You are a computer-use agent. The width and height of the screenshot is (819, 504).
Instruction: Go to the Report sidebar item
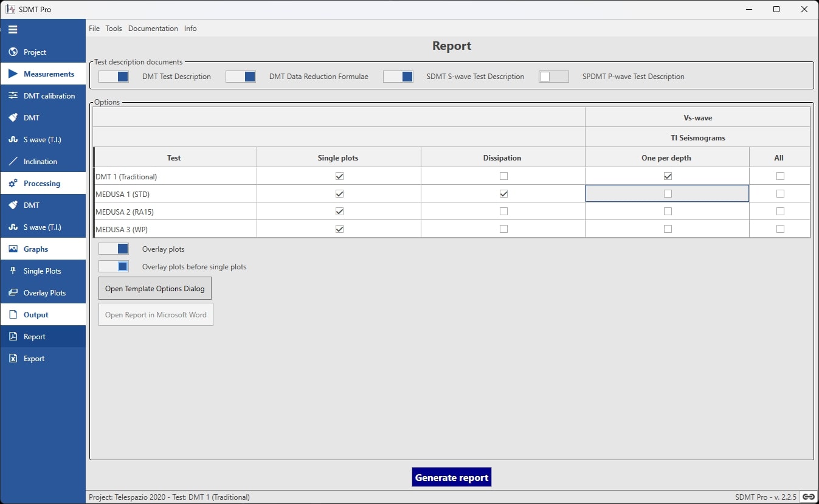[43, 337]
